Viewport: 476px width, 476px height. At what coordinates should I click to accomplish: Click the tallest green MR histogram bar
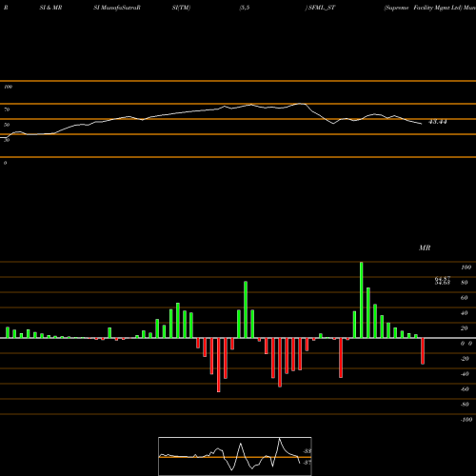[x=362, y=300]
